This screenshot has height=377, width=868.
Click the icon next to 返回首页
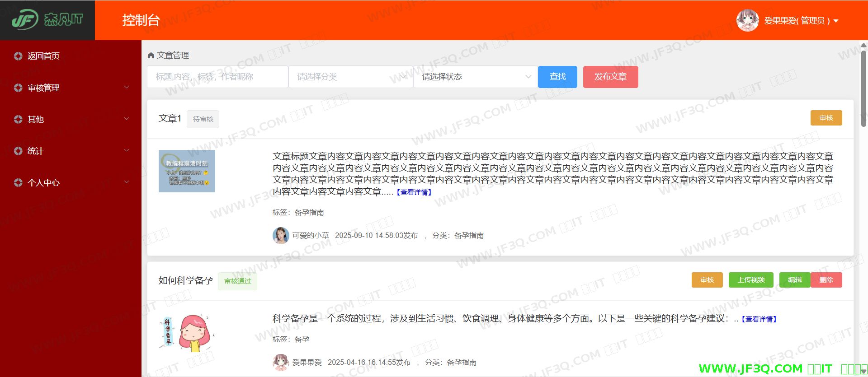point(18,56)
